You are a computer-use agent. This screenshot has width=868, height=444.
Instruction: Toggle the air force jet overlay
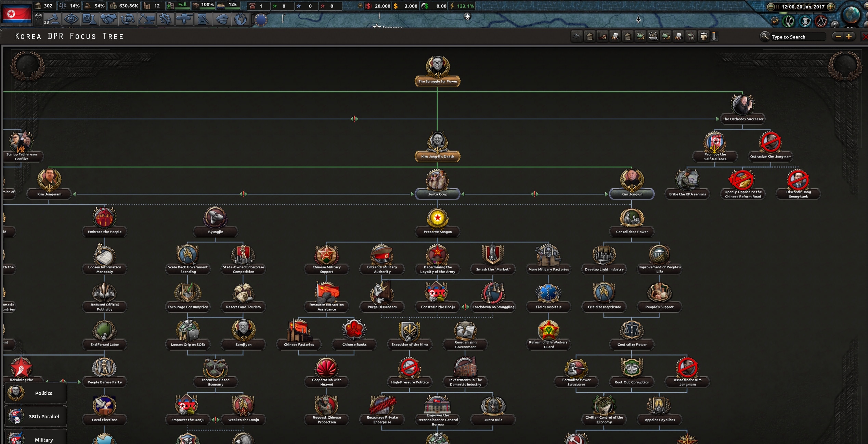[821, 21]
